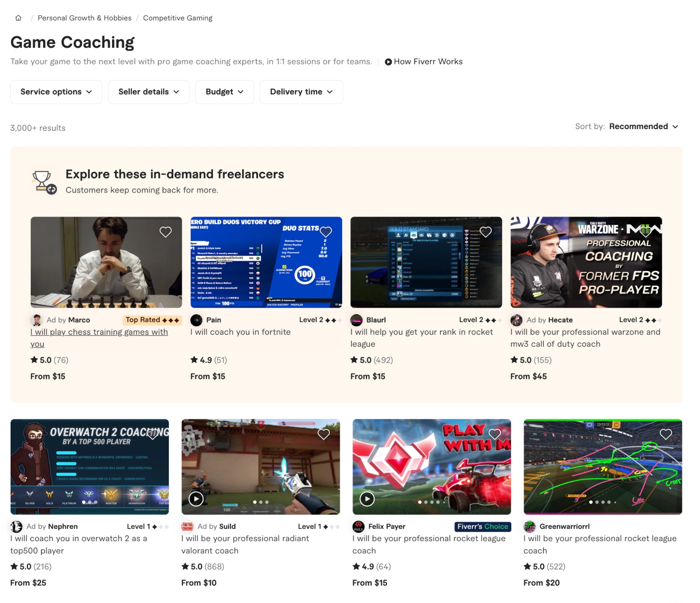The height and width of the screenshot is (603, 700).
Task: Click Greenwarriorrl's seller avatar
Action: [x=529, y=526]
